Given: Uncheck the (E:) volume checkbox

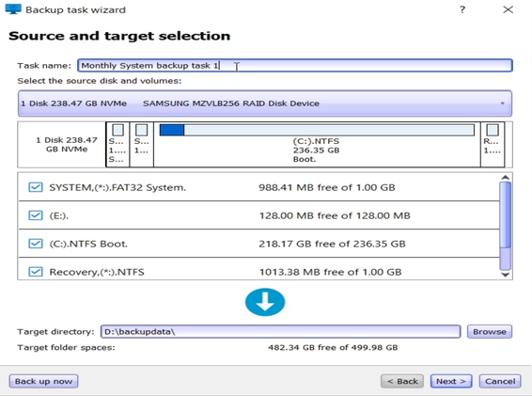Looking at the screenshot, I should tap(36, 215).
